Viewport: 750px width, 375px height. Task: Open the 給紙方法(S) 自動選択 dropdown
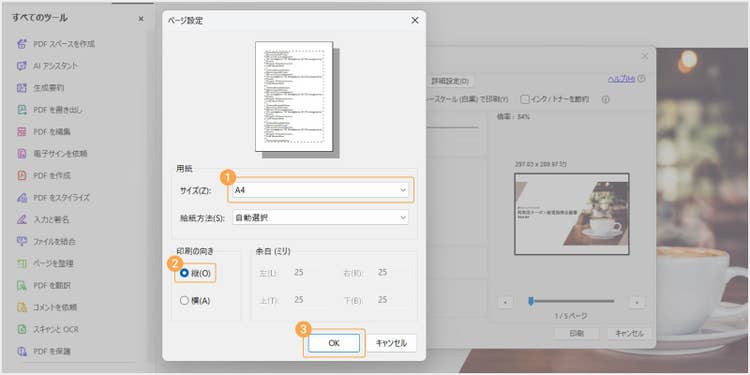click(320, 218)
